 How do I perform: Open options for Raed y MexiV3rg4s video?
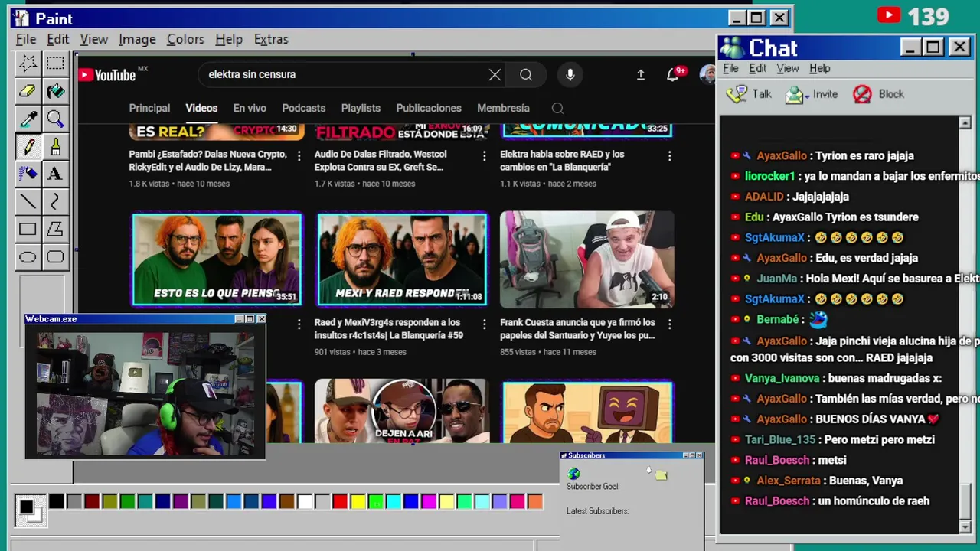pos(484,324)
